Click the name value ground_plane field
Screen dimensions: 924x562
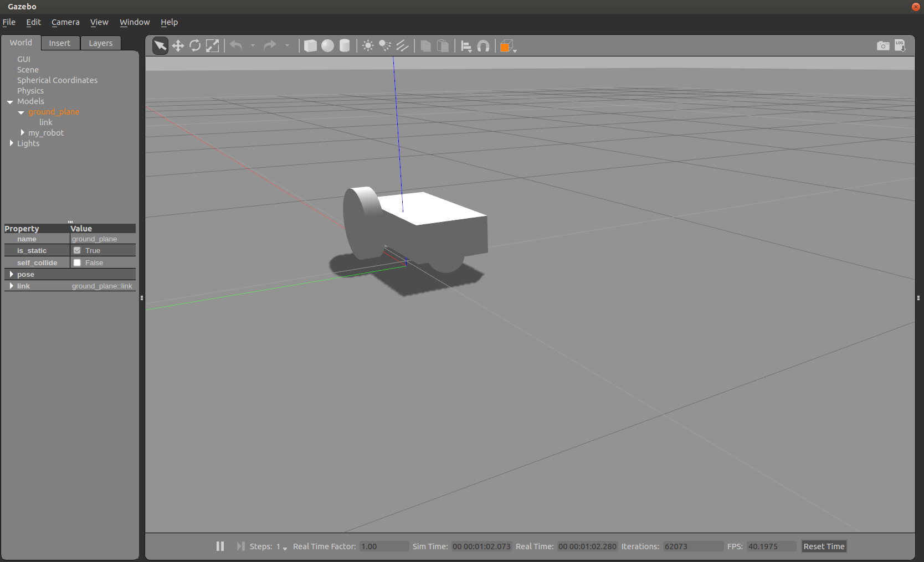pos(103,239)
